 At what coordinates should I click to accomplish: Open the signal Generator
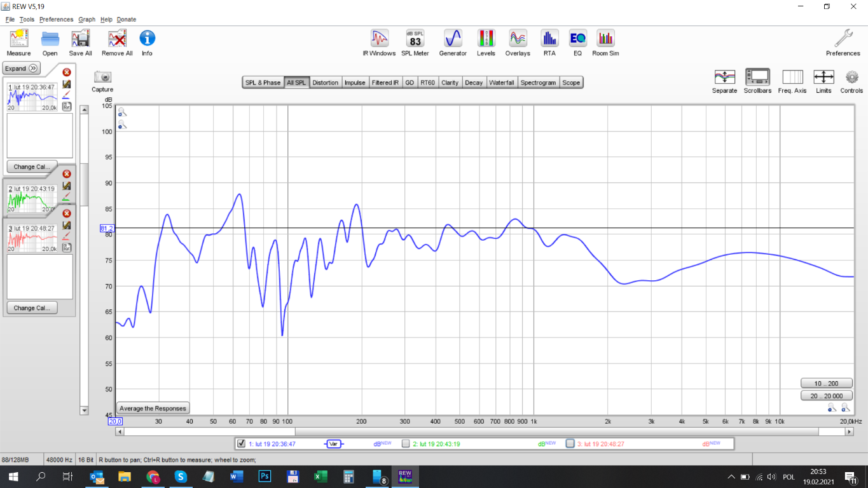453,38
